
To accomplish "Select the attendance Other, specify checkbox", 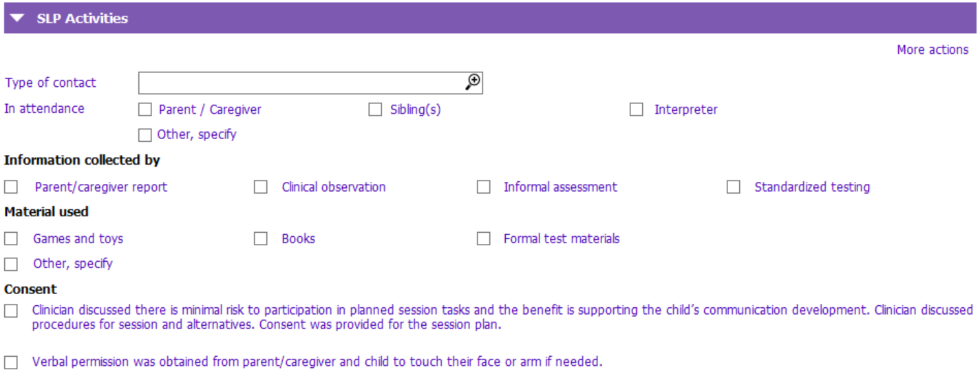I will click(145, 135).
